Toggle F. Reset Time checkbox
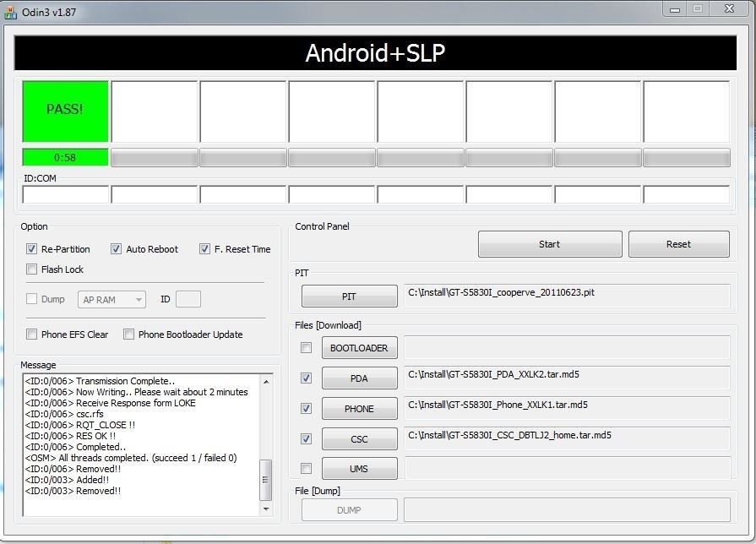This screenshot has height=544, width=756. 205,249
